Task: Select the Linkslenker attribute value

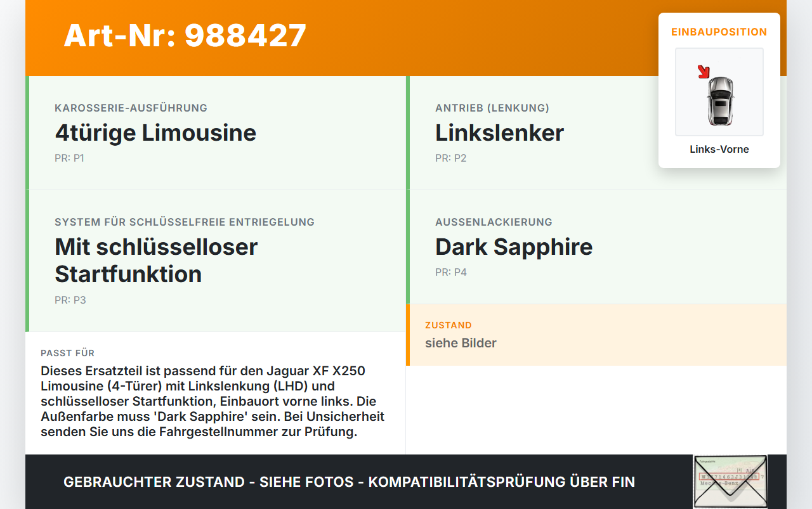Action: click(499, 133)
